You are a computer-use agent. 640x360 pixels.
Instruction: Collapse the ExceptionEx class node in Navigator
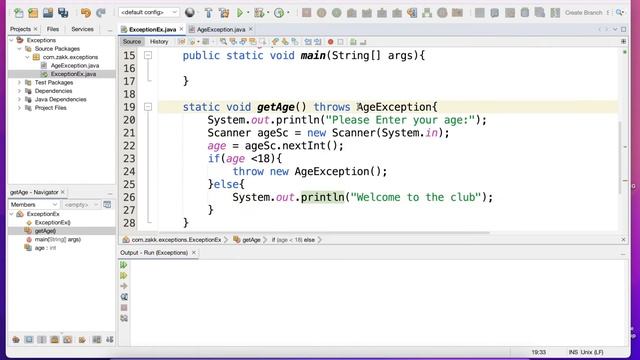pos(11,214)
